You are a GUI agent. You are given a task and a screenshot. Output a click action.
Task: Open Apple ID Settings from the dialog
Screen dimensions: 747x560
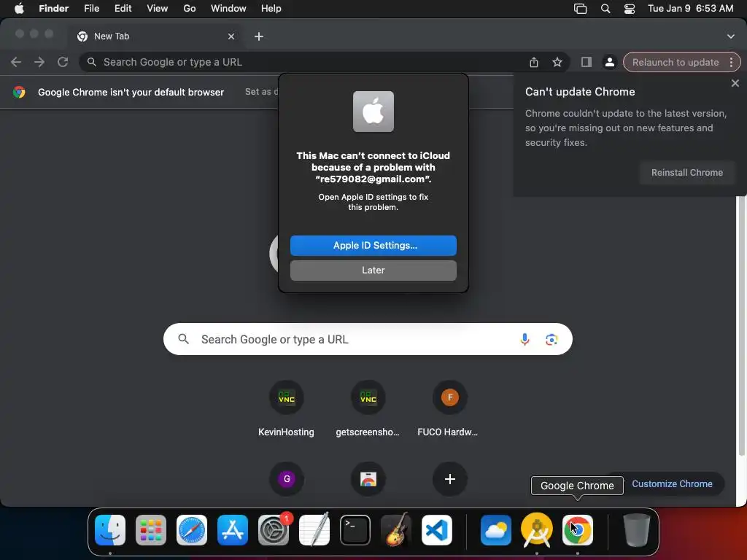pos(373,245)
